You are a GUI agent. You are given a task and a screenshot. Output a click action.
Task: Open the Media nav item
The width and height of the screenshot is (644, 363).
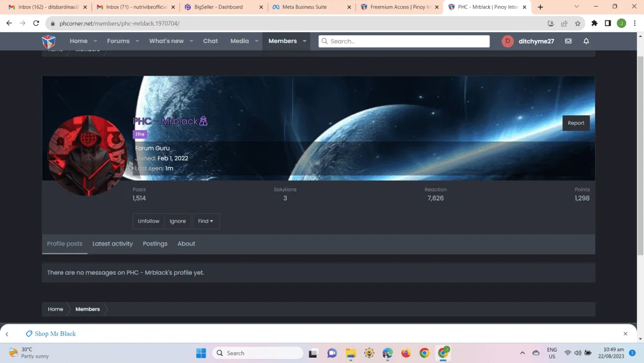coord(240,41)
